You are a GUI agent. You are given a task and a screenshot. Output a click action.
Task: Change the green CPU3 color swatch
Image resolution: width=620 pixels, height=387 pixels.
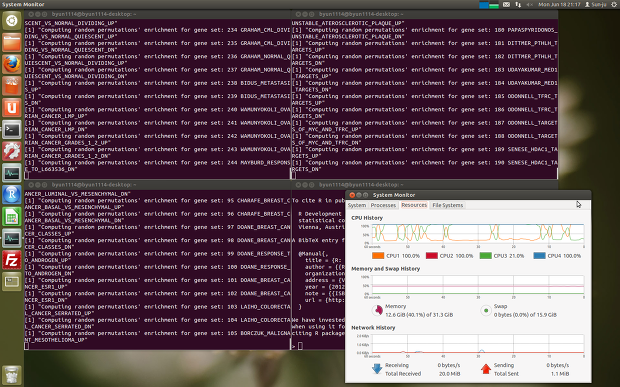click(486, 256)
